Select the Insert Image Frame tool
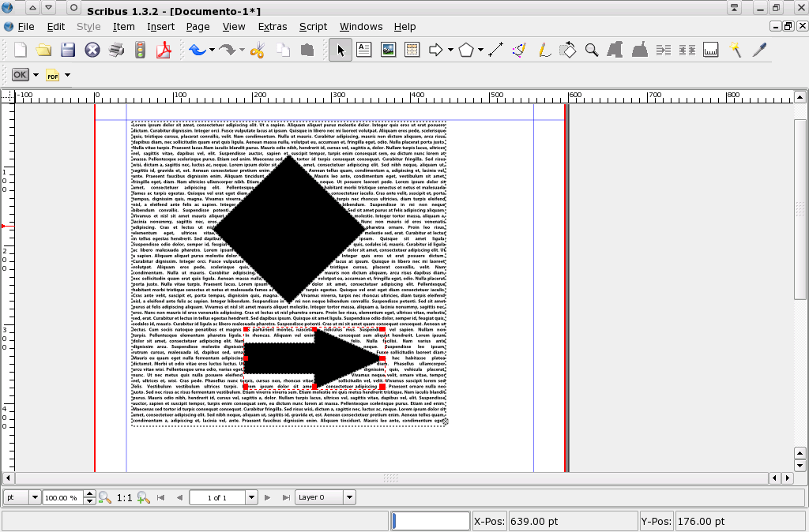 [x=388, y=50]
